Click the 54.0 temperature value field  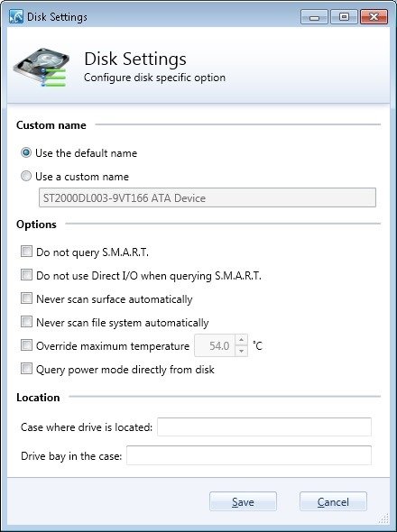215,345
